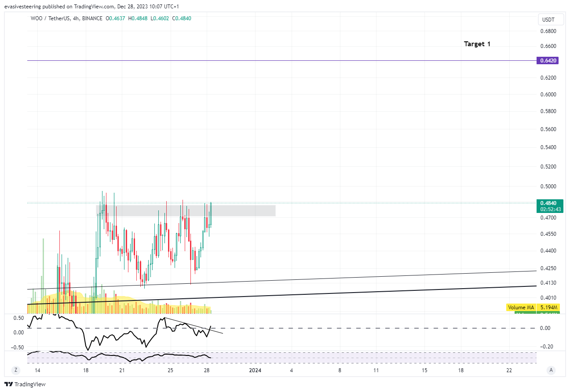Viewport: 570px width, 392px height.
Task: Click the TradingView logo
Action: [x=25, y=384]
